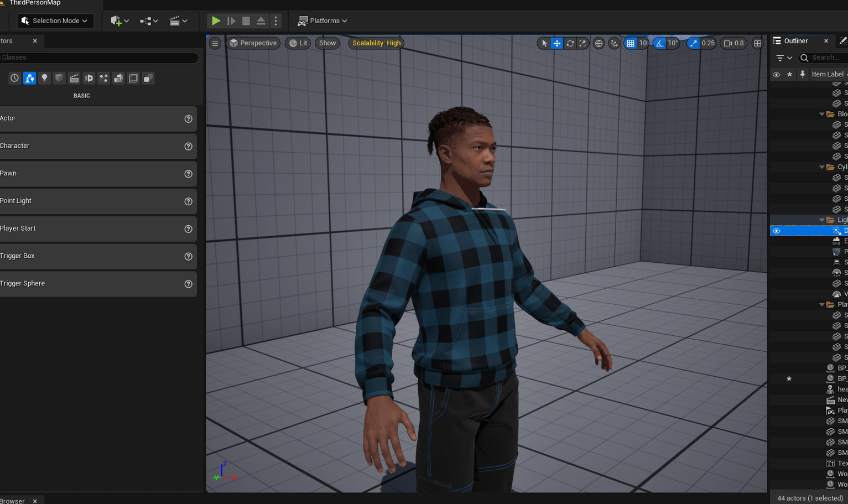The height and width of the screenshot is (504, 848).
Task: Show help for Character class
Action: tap(188, 147)
